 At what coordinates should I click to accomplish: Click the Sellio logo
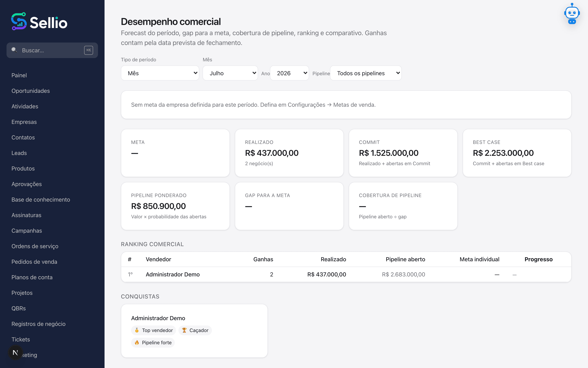tap(39, 22)
